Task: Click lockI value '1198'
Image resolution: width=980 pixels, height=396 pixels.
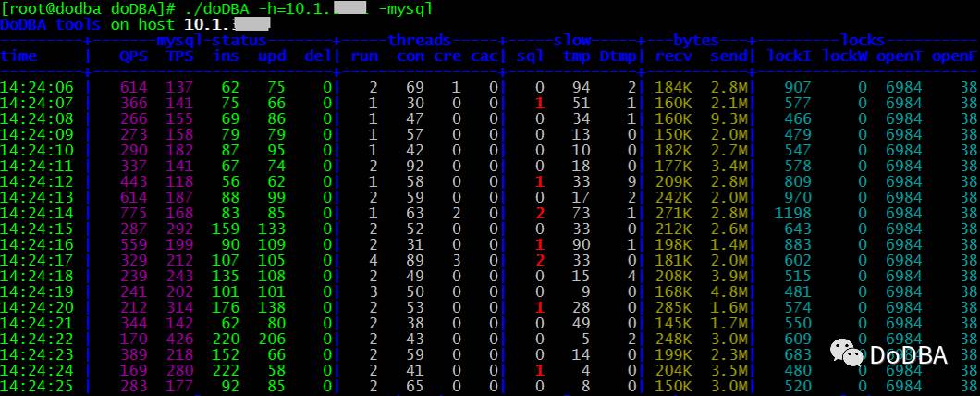Action: pos(793,213)
